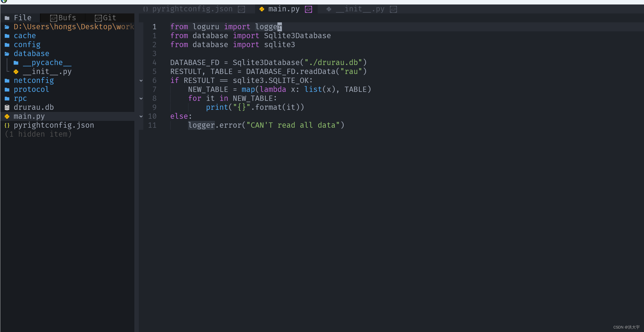This screenshot has width=644, height=332.
Task: Click the cache folder icon
Action: [x=7, y=36]
